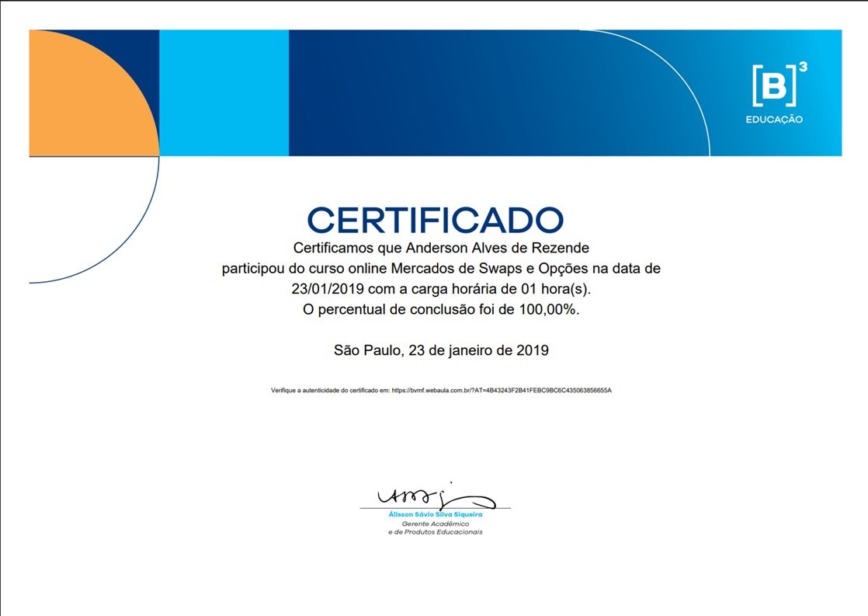This screenshot has width=868, height=616.
Task: Click 'São Paulo, 23 de janeiro de 2019'
Action: click(441, 350)
